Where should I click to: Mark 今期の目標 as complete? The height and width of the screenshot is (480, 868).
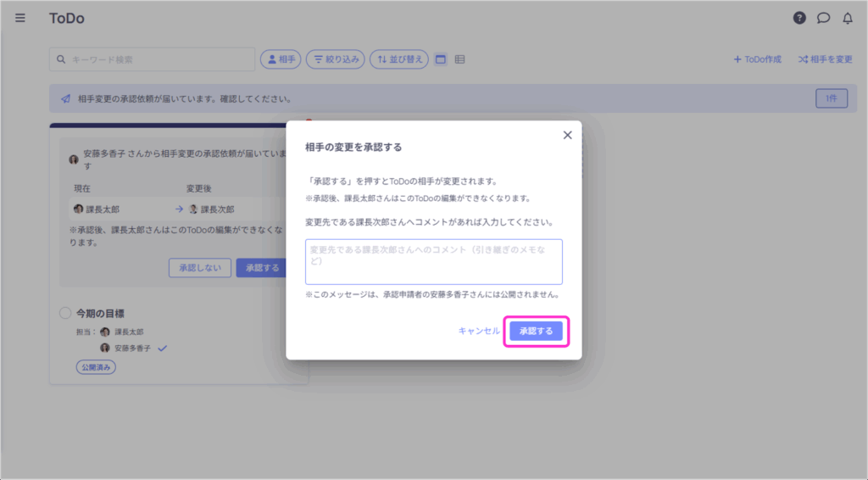click(x=65, y=314)
